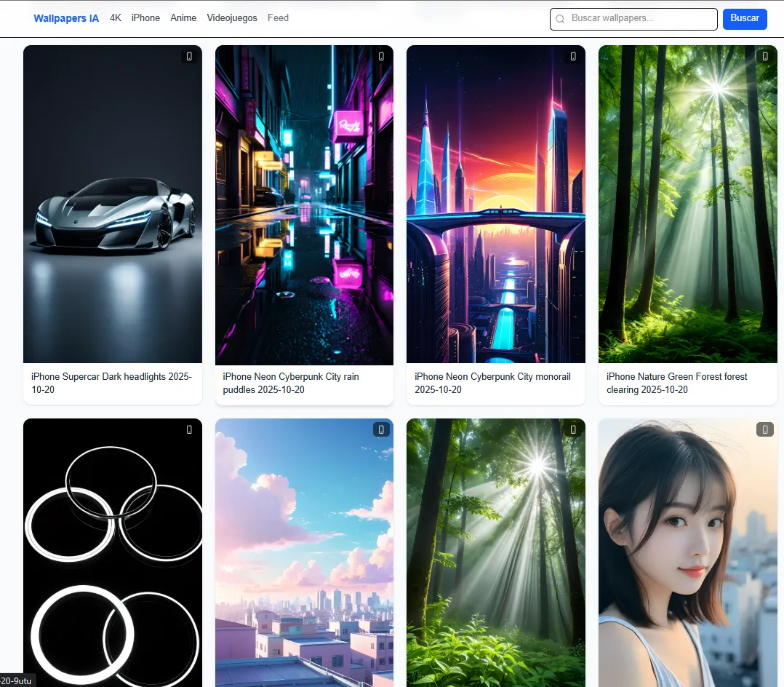Open the 4K section

[x=115, y=17]
